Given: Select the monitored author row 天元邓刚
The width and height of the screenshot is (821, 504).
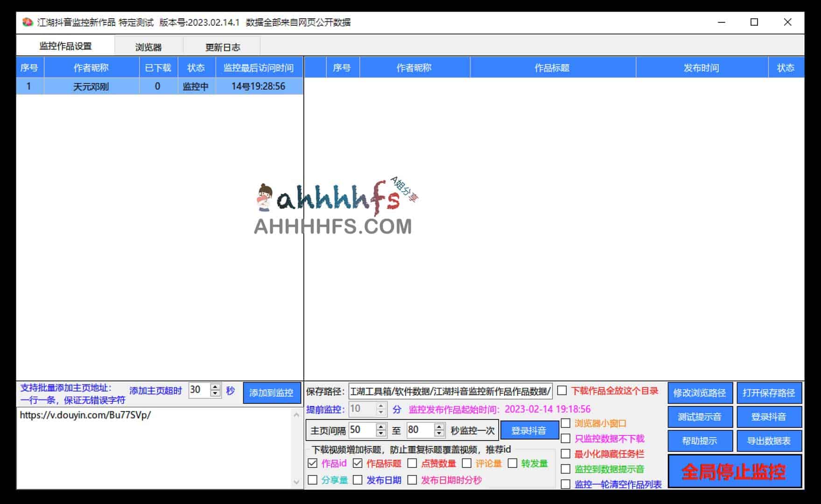Looking at the screenshot, I should coord(91,86).
